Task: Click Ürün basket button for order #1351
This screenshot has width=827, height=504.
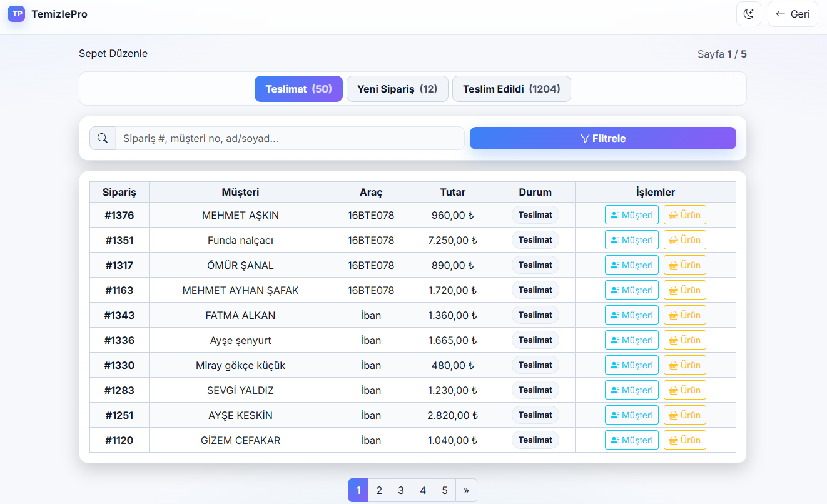Action: tap(684, 240)
